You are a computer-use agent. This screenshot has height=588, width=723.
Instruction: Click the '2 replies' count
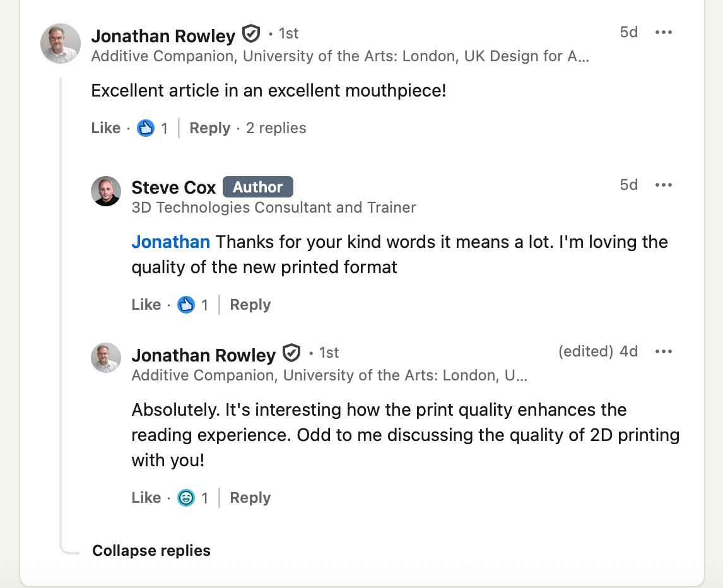click(276, 128)
